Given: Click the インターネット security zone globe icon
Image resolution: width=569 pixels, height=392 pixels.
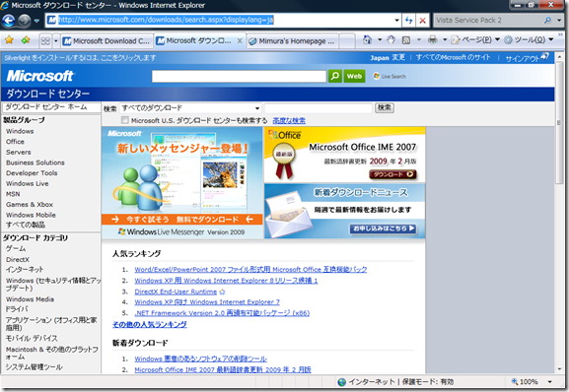Looking at the screenshot, I should pos(341,382).
